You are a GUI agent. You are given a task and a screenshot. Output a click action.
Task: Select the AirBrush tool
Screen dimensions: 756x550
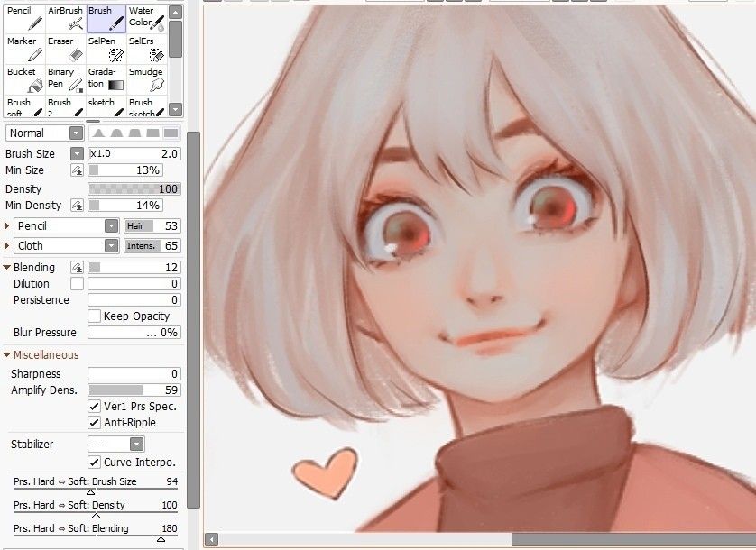[x=66, y=18]
